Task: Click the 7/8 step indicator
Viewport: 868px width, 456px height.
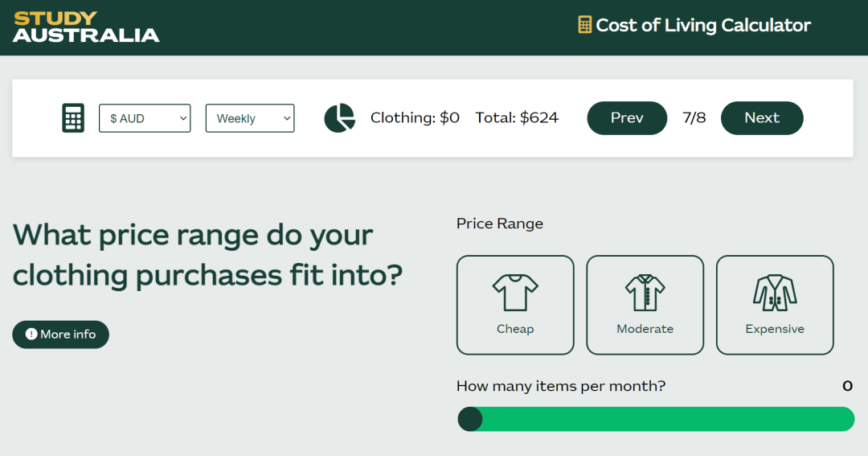Action: (x=694, y=117)
